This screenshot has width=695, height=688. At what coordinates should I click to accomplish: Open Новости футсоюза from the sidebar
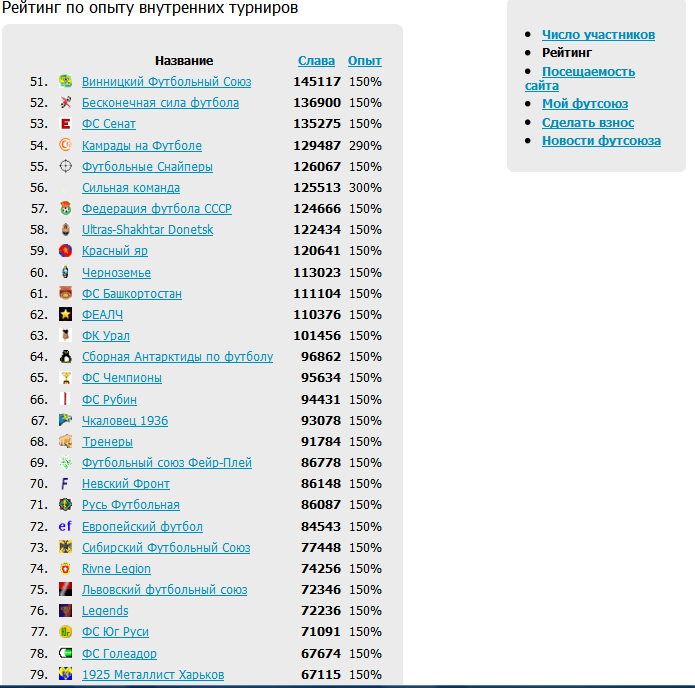point(601,141)
